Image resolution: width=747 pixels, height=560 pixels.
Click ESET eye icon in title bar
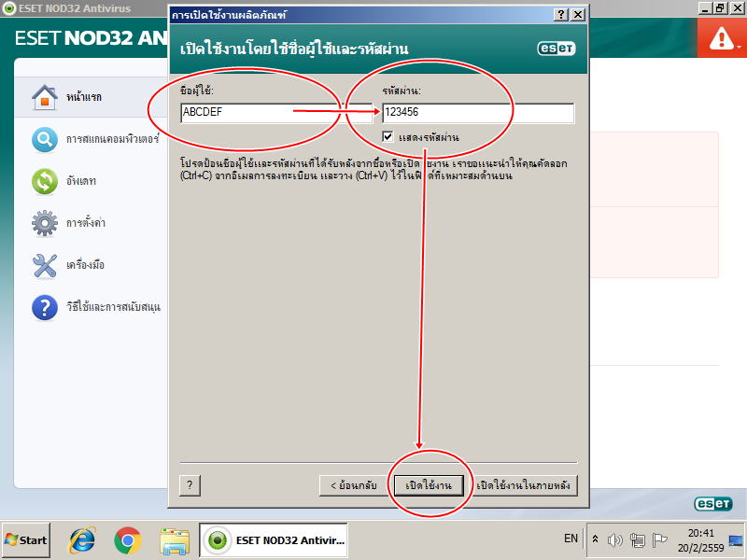pos(8,8)
